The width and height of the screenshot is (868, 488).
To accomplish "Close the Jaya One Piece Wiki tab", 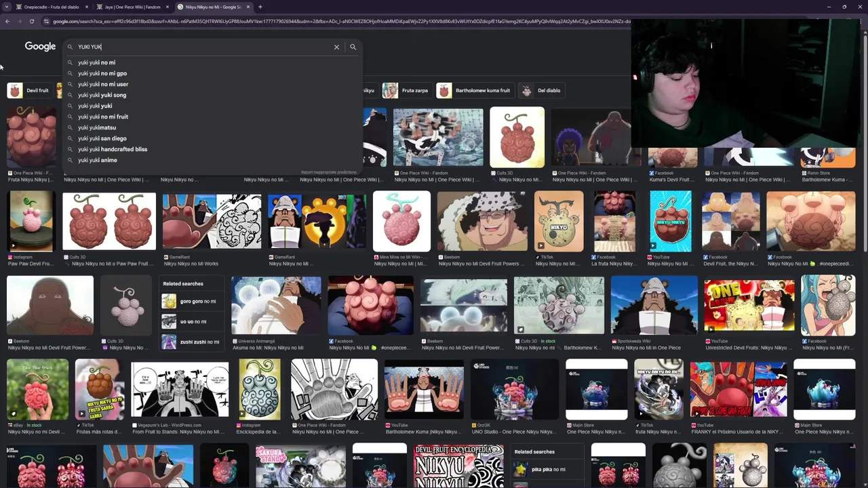I will [x=167, y=7].
